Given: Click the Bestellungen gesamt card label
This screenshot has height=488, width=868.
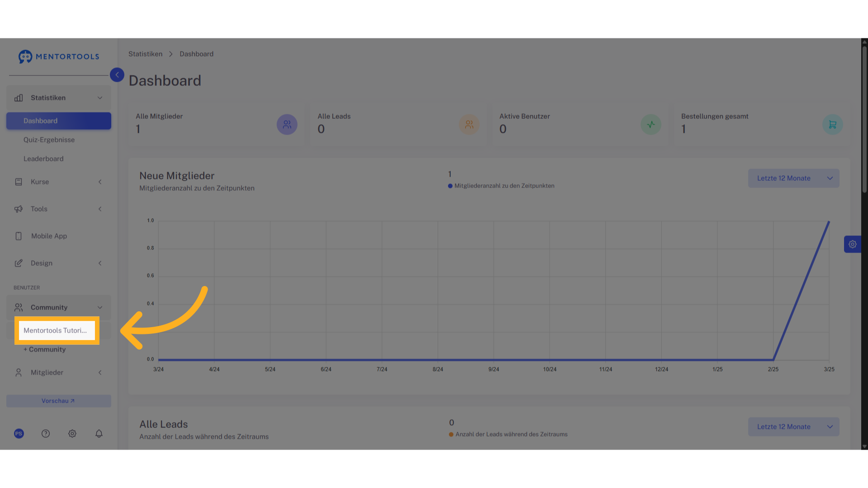Looking at the screenshot, I should pos(715,117).
